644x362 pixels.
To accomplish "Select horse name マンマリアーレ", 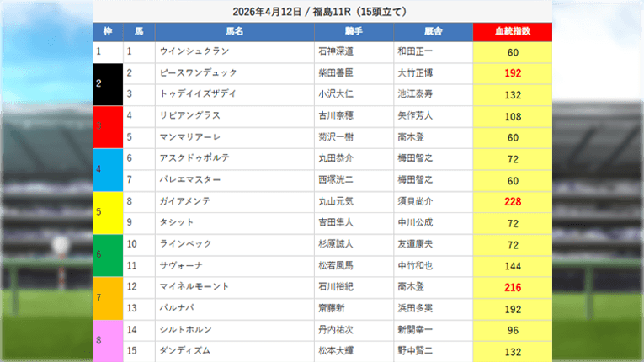I will [190, 137].
